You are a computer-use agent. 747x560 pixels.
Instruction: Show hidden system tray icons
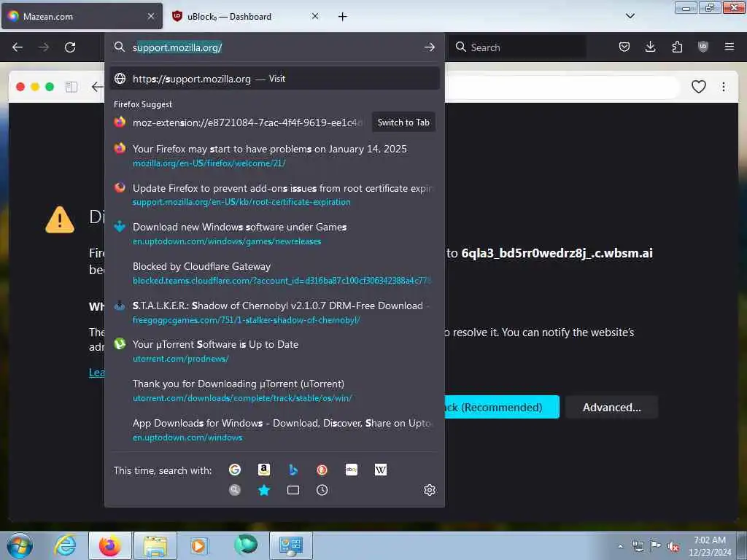tap(620, 546)
